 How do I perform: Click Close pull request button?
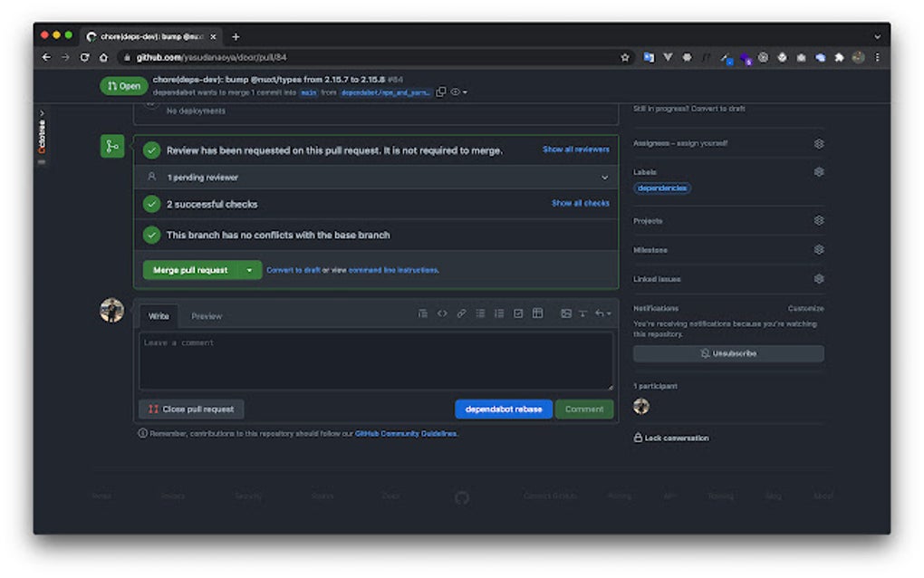point(191,409)
